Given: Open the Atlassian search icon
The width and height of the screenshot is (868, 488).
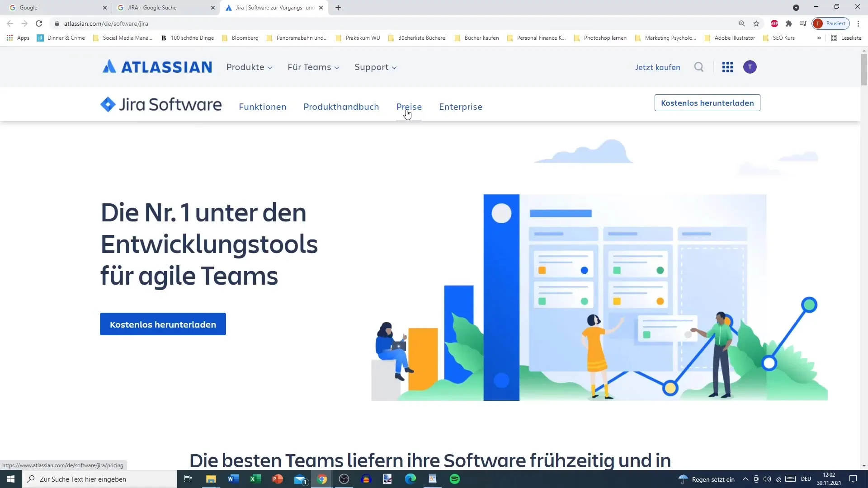Looking at the screenshot, I should click(699, 67).
